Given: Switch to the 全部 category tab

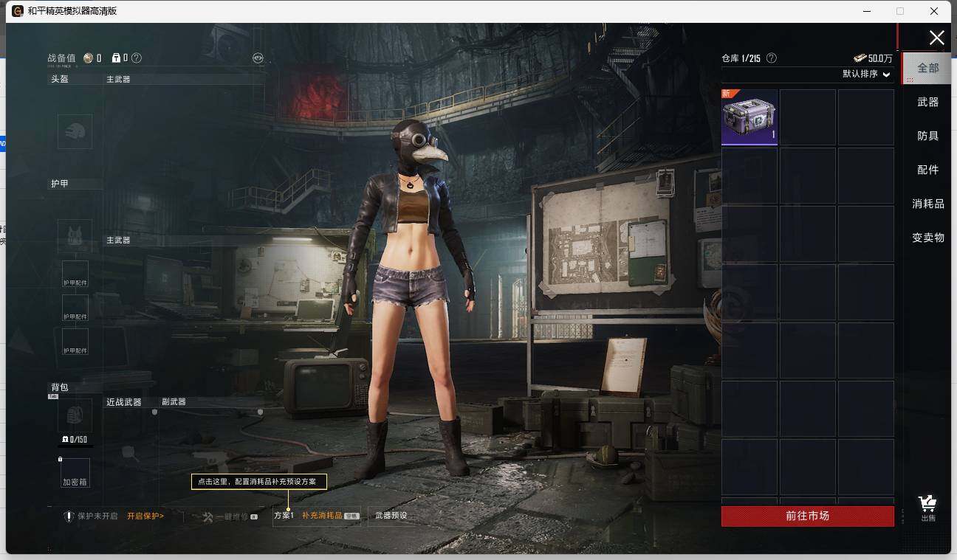Looking at the screenshot, I should pos(928,68).
